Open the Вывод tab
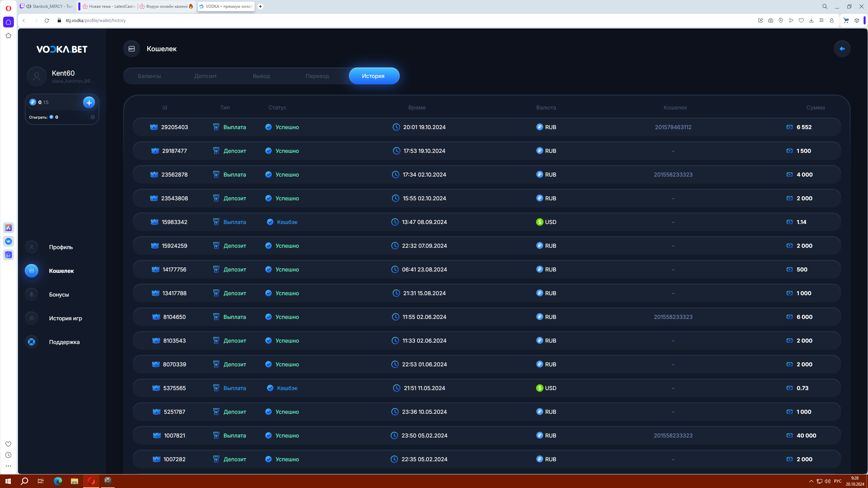868x488 pixels. [261, 76]
